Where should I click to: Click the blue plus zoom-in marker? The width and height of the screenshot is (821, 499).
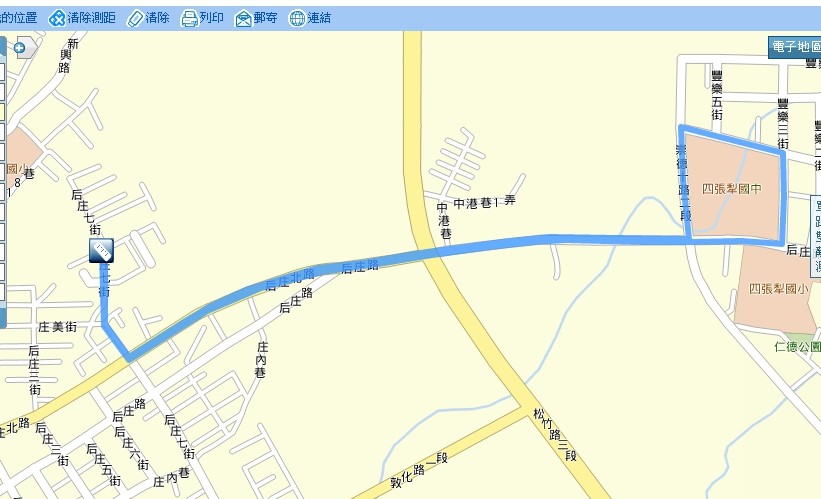click(19, 48)
